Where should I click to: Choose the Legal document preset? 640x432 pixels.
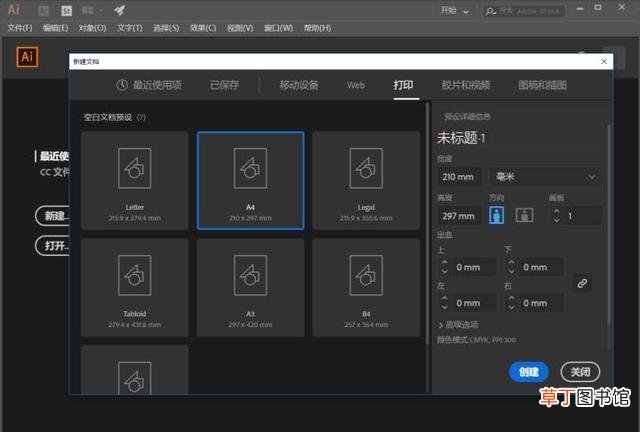pyautogui.click(x=366, y=180)
